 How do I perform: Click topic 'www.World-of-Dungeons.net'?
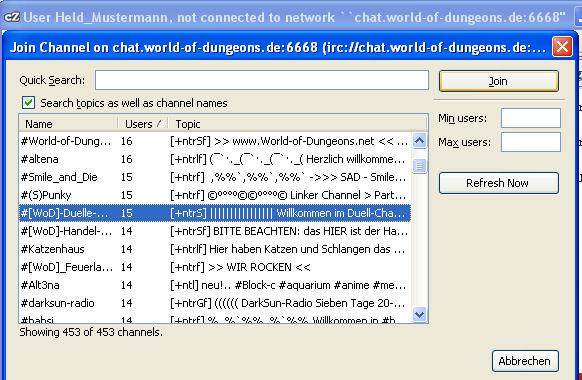point(303,141)
